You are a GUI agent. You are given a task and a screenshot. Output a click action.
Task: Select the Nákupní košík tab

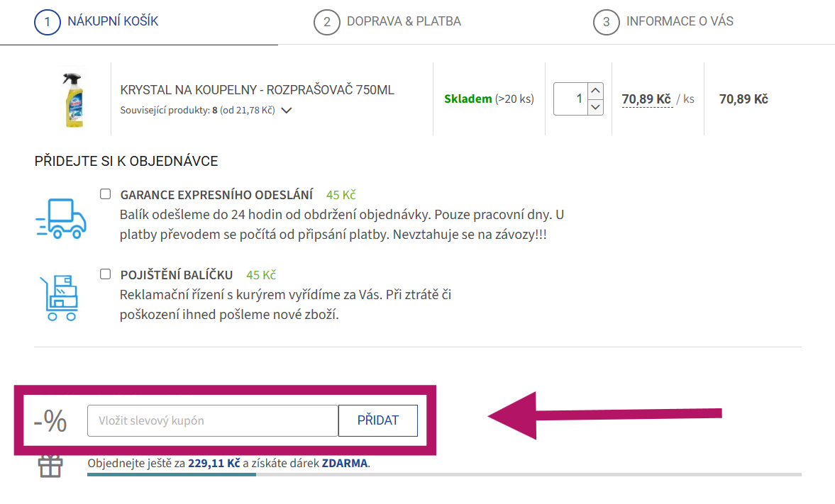[x=112, y=21]
